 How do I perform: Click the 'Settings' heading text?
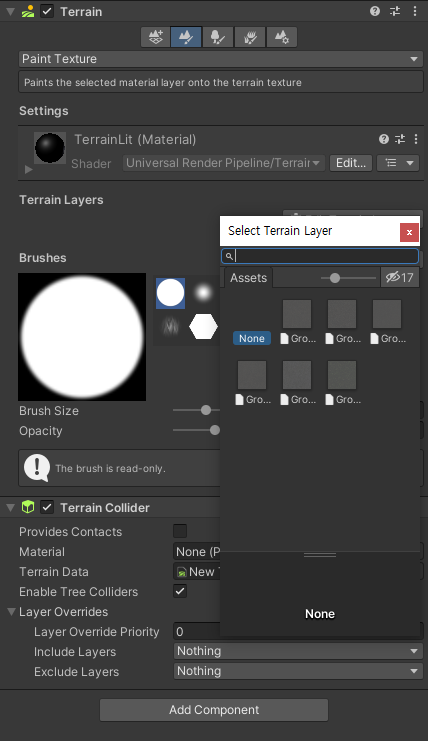point(43,111)
